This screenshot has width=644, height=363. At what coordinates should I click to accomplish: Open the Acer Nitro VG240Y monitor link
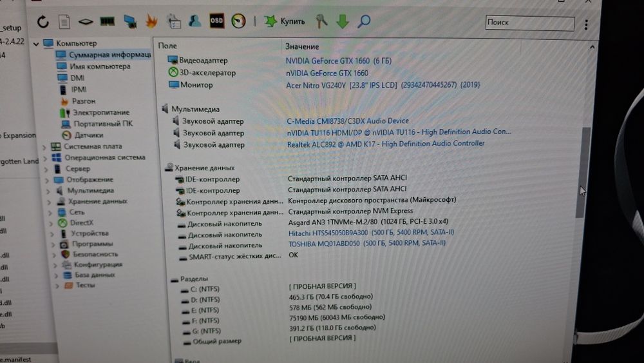383,85
